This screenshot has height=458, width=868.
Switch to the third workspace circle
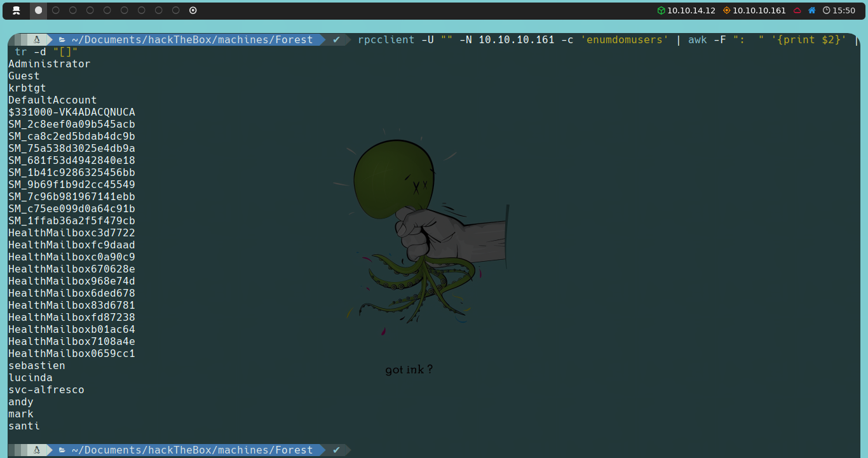73,10
